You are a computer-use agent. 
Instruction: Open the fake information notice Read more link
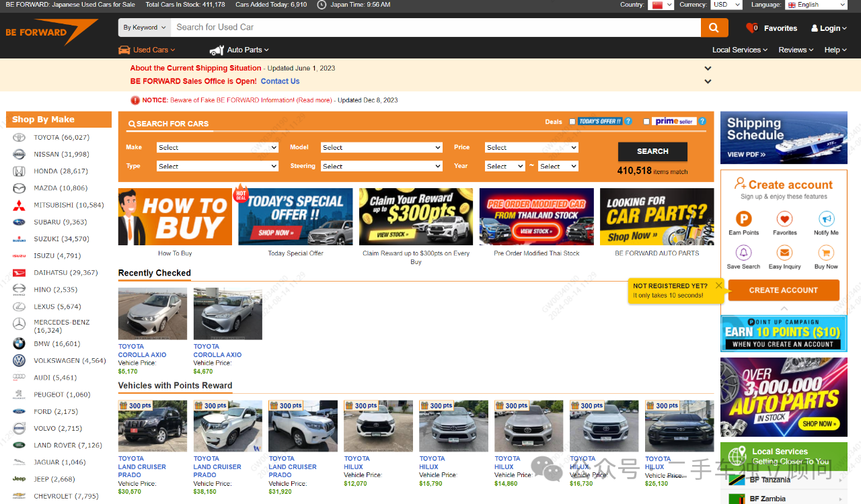[x=314, y=100]
